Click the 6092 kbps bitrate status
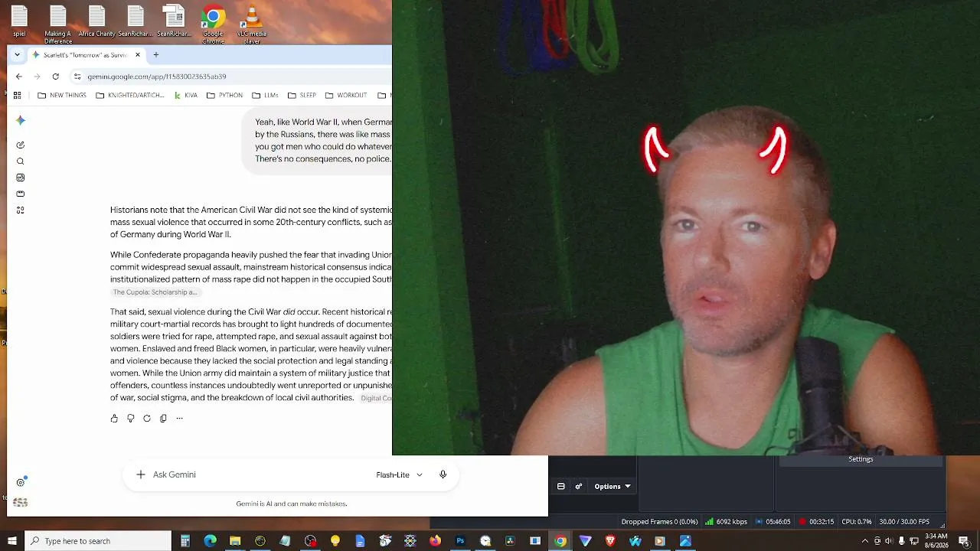980x551 pixels. pyautogui.click(x=727, y=522)
